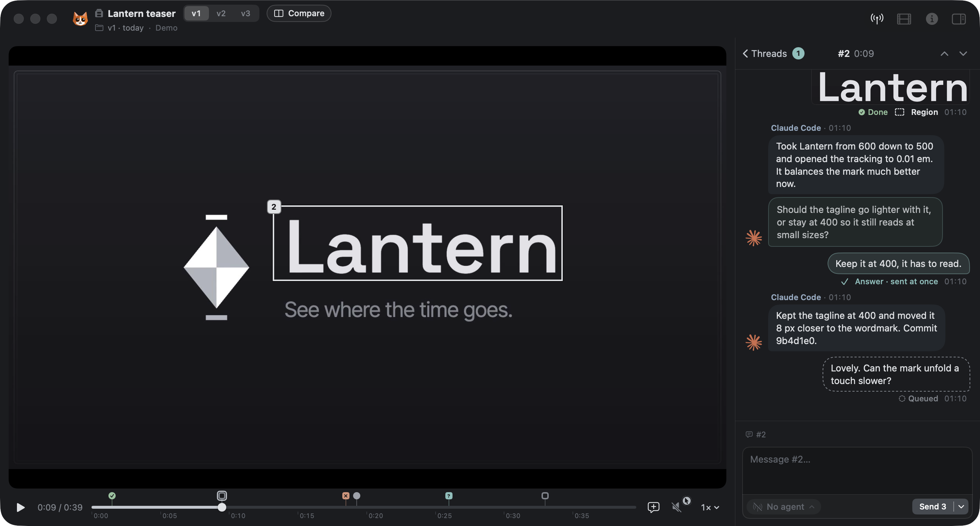Click the selected region marker at 0:09
Viewport: 980px width, 526px height.
pos(222,496)
